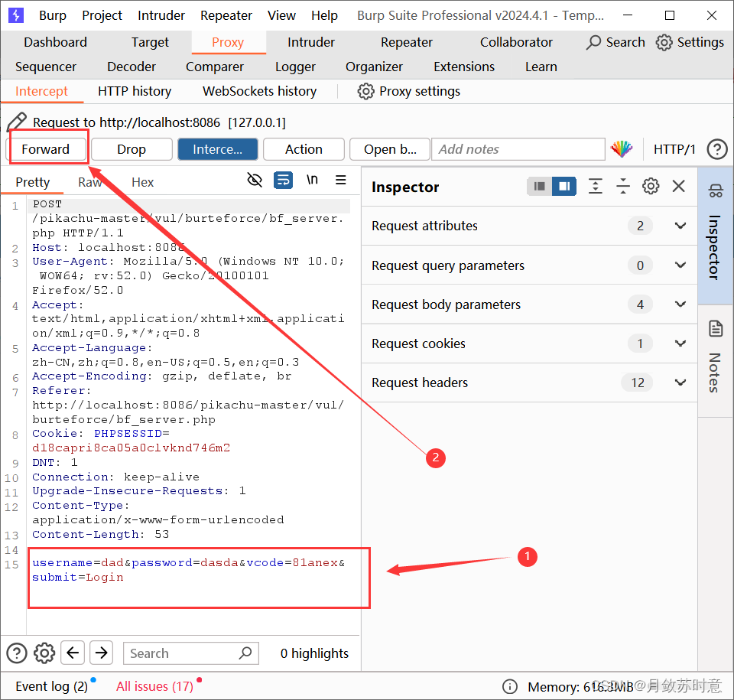Select Raw view tab
734x700 pixels.
click(90, 182)
